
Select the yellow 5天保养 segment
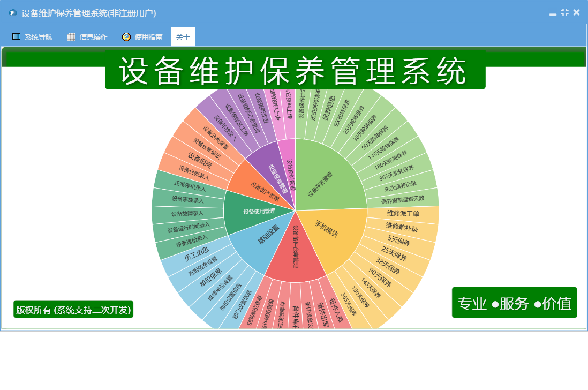(398, 241)
